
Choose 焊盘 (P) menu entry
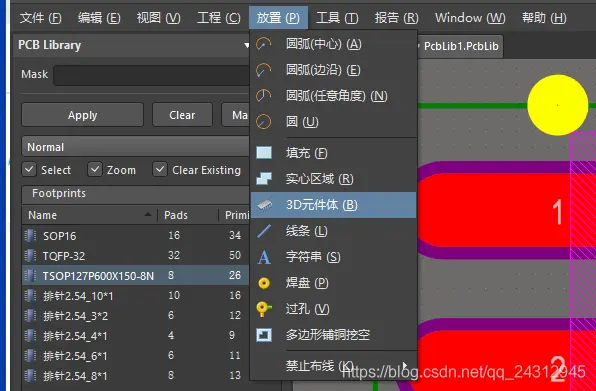click(x=333, y=283)
